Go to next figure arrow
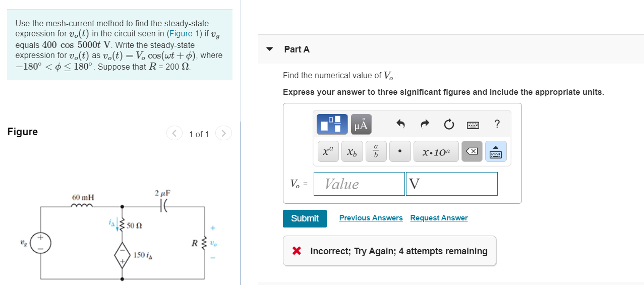The height and width of the screenshot is (285, 644). 223,134
